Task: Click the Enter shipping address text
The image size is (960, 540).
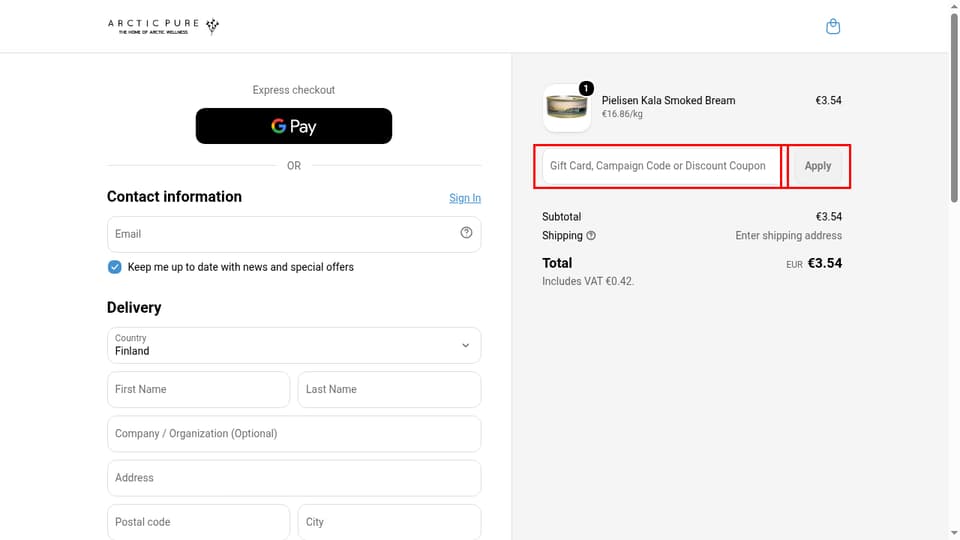Action: coord(789,236)
